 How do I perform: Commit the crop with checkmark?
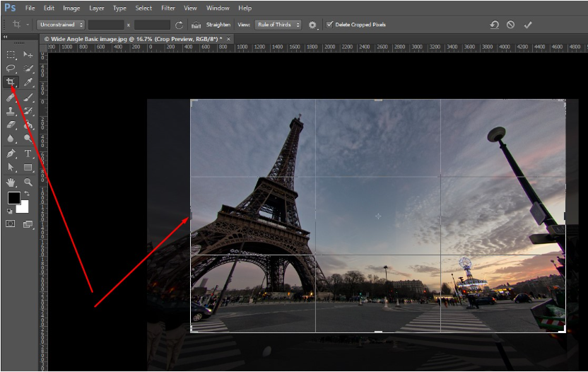[528, 25]
